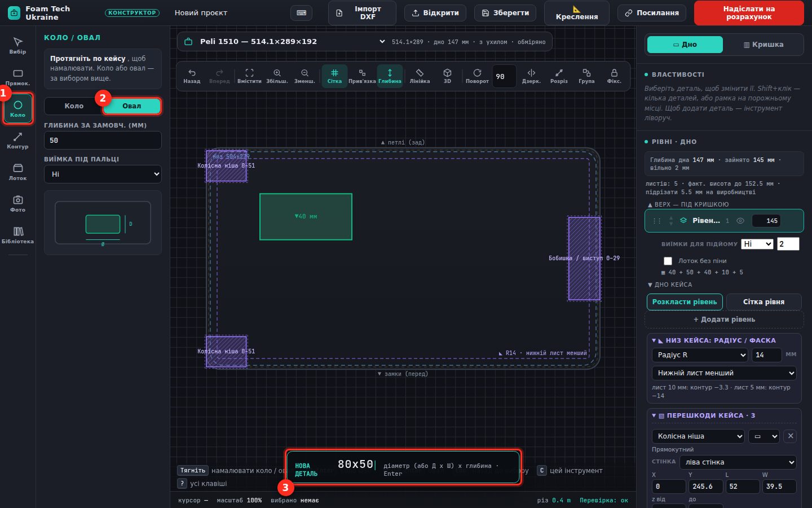Activate the Лінійка ruler tool
This screenshot has height=508, width=812.
click(x=420, y=76)
